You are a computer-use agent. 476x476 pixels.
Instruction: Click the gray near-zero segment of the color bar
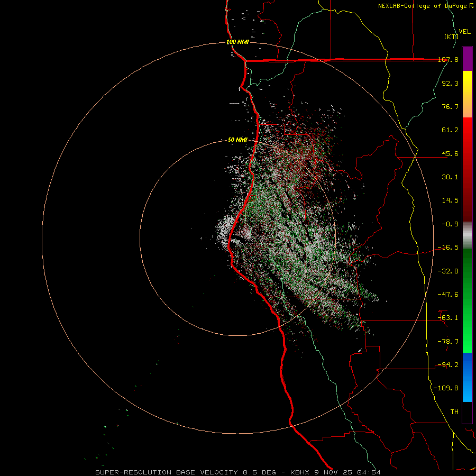[x=467, y=235]
